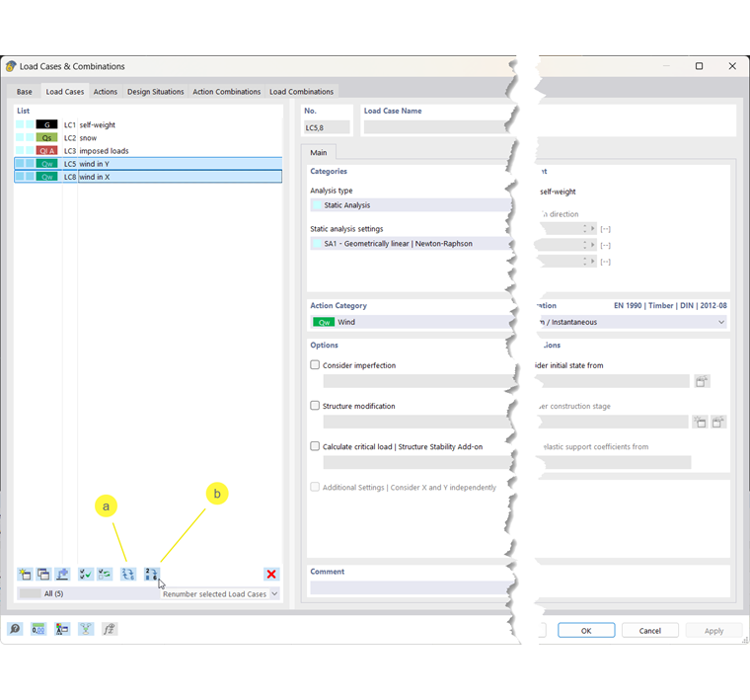Image resolution: width=750 pixels, height=700 pixels.
Task: Click the first self-weight direction stepper
Action: (584, 229)
